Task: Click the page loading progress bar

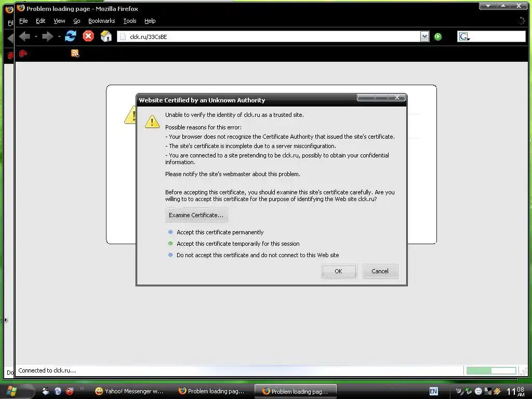Action: [x=491, y=370]
